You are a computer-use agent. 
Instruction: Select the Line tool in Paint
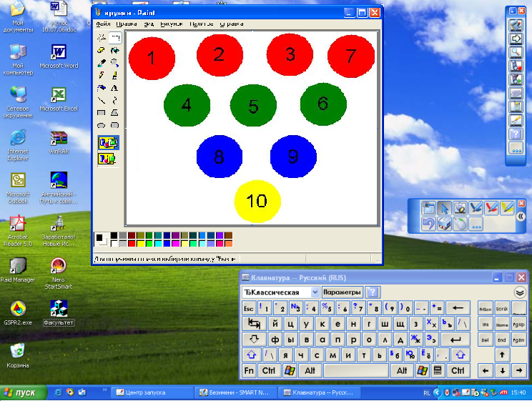click(101, 100)
